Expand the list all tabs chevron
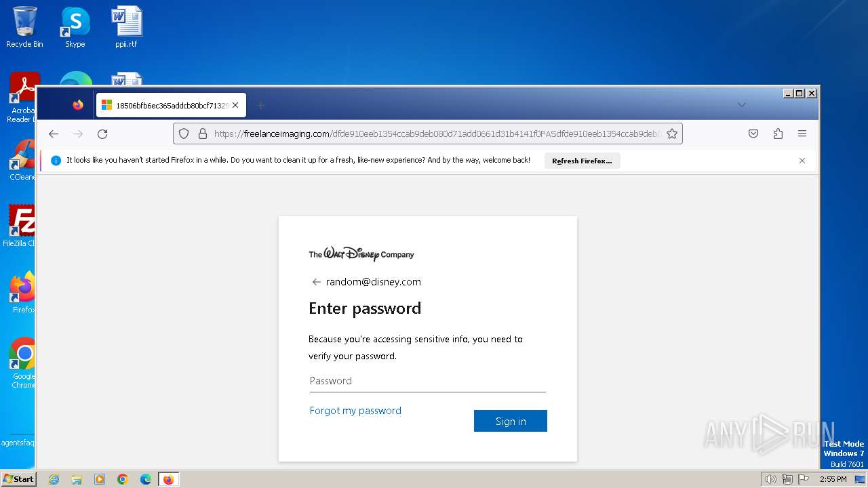Viewport: 868px width, 488px height. point(742,105)
